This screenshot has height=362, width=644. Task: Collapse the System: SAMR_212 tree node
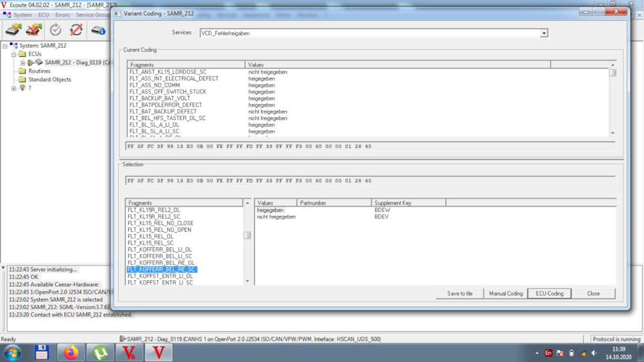(5, 46)
